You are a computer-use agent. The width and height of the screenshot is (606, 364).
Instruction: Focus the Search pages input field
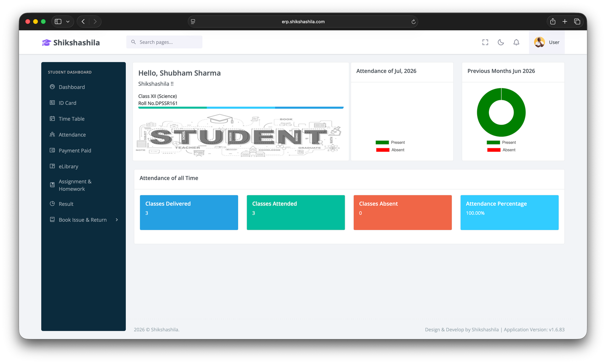pyautogui.click(x=164, y=42)
